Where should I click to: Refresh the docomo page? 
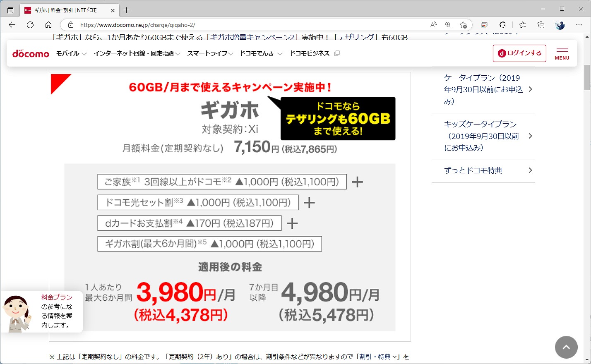pos(29,25)
